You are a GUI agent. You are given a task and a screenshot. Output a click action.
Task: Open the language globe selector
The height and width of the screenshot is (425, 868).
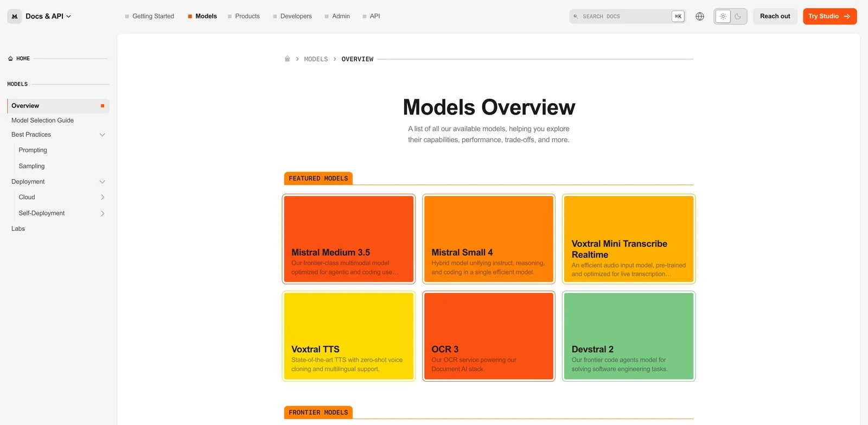click(700, 16)
